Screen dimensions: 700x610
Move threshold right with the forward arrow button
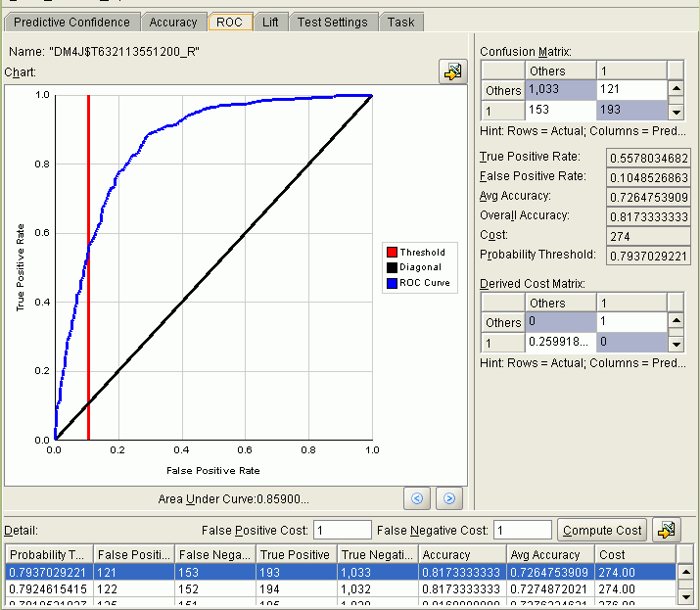[x=449, y=498]
